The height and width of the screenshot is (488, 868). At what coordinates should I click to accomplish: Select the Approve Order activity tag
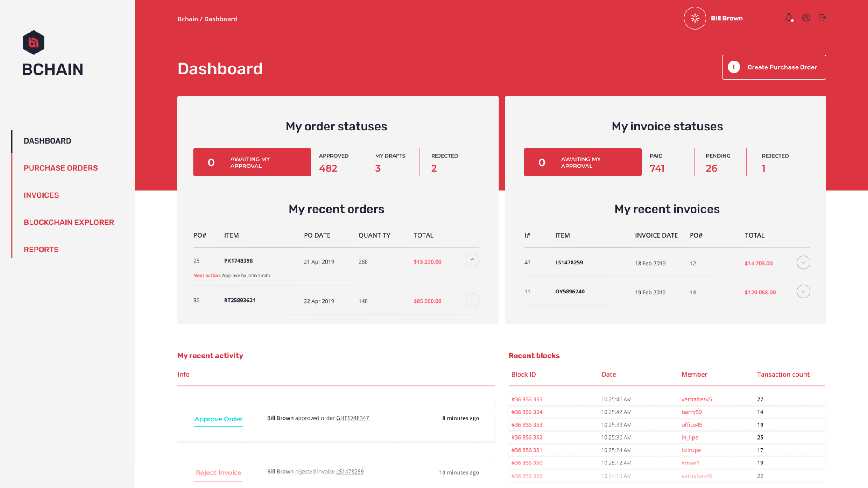coord(218,419)
